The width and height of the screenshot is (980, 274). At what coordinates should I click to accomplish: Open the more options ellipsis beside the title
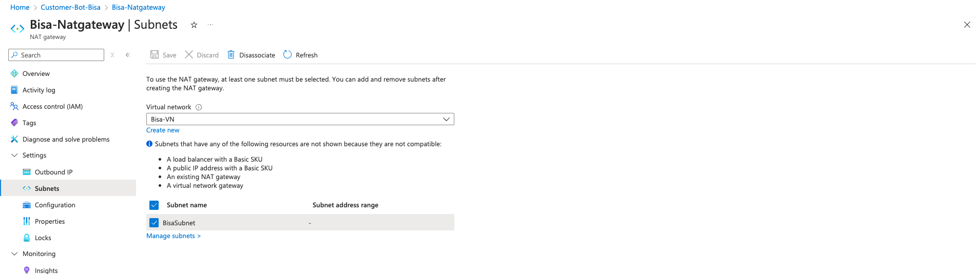click(x=210, y=25)
